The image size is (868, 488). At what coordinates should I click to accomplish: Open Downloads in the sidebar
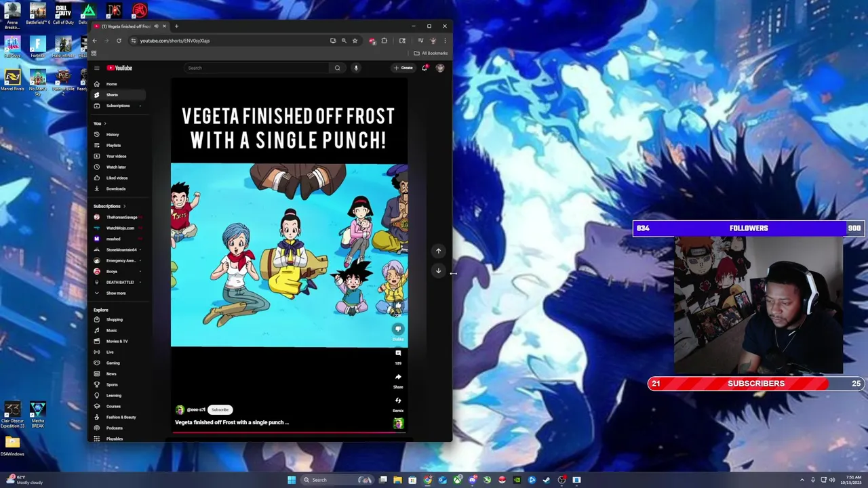tap(118, 188)
